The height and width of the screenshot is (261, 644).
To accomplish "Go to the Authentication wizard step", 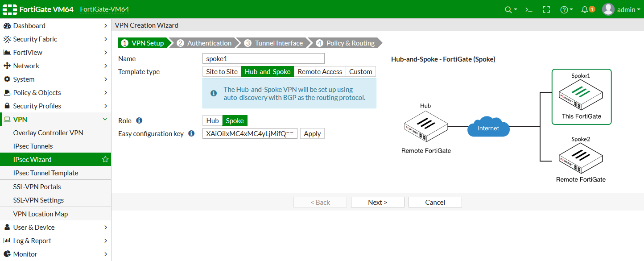I will pos(204,43).
